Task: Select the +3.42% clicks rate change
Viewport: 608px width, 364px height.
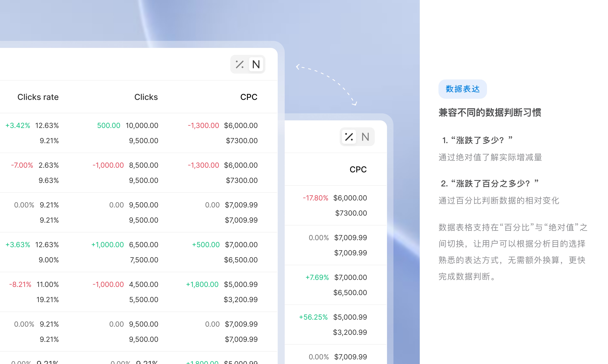Action: 18,125
